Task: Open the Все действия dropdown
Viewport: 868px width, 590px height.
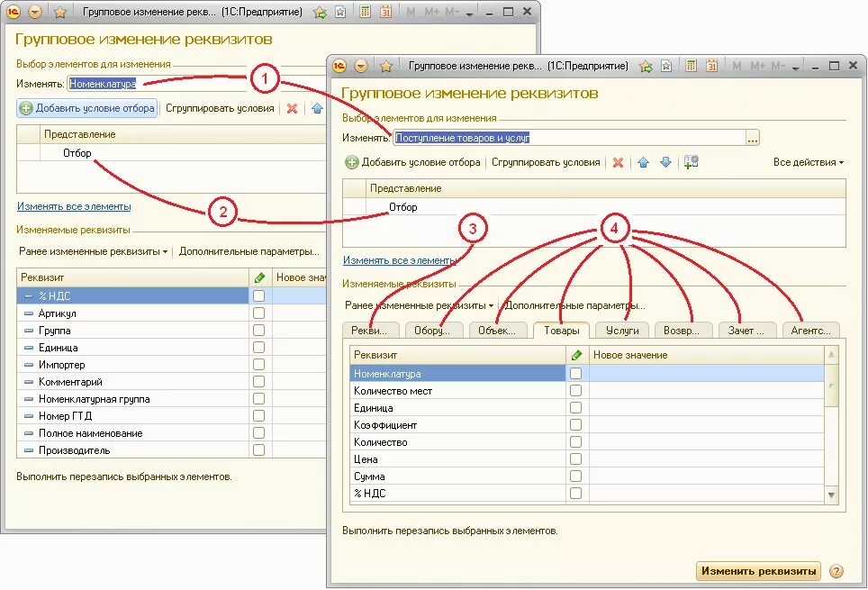Action: 809,162
